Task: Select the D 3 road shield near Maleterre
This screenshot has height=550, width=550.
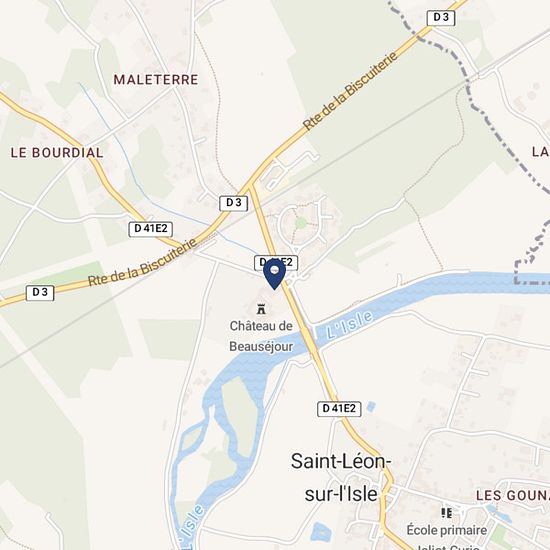Action: pyautogui.click(x=234, y=203)
